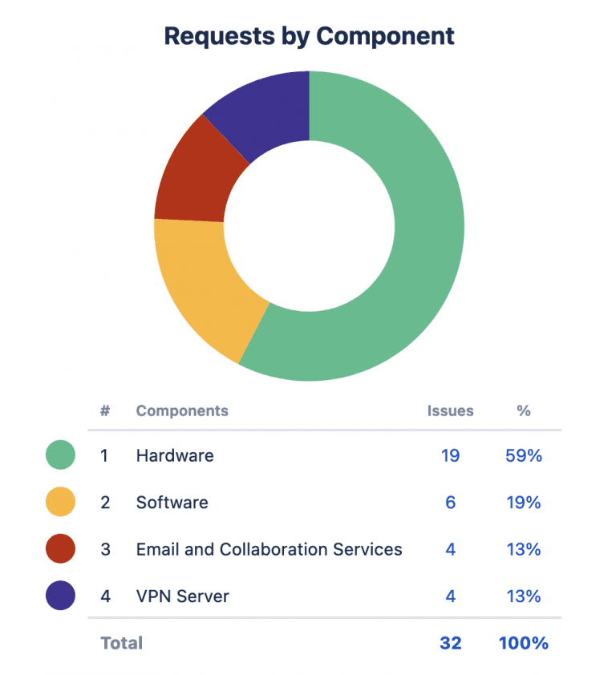
Task: Click the purple VPN Server legend circle
Action: click(61, 596)
